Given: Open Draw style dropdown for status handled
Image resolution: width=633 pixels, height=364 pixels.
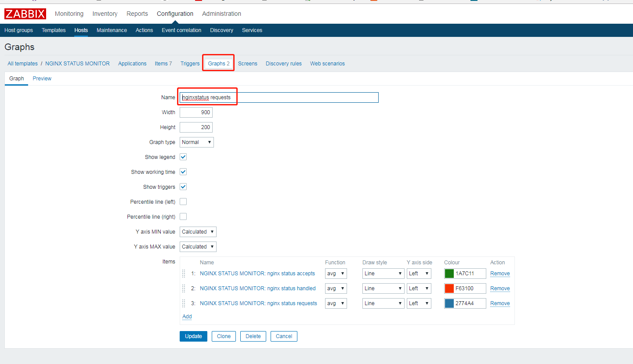Looking at the screenshot, I should pyautogui.click(x=383, y=288).
